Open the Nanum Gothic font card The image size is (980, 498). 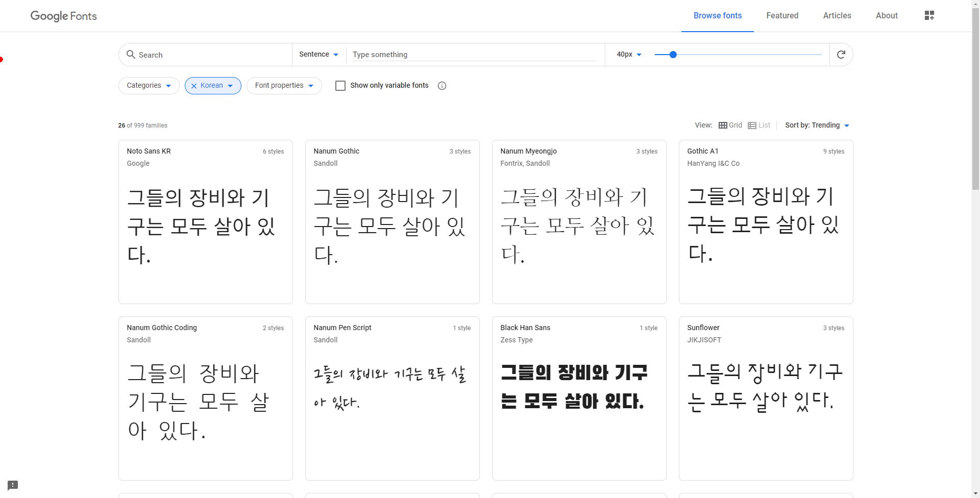click(x=393, y=222)
